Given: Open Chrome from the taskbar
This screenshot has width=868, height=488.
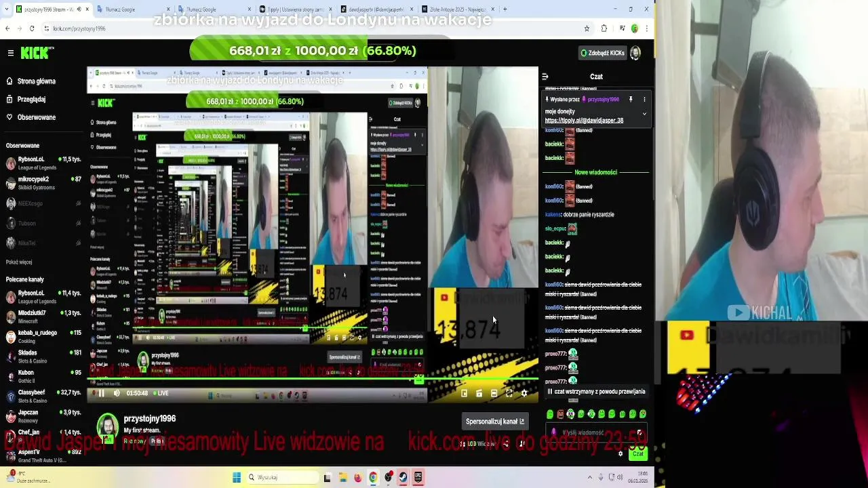Looking at the screenshot, I should point(373,477).
